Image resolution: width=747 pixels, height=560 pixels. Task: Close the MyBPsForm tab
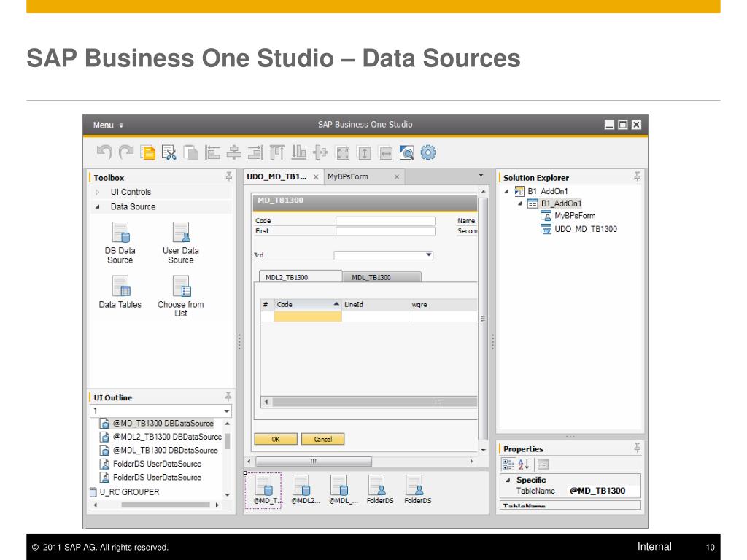(x=397, y=177)
